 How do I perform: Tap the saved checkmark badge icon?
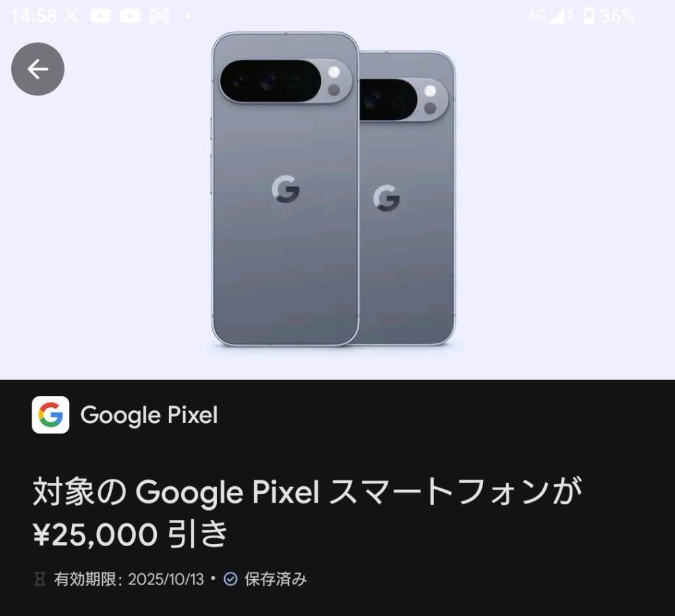[230, 579]
